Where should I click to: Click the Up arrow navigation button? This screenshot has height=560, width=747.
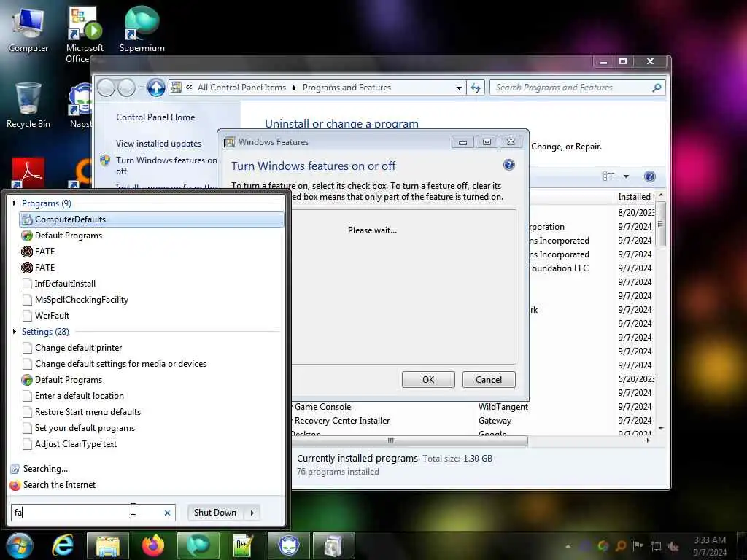(156, 87)
